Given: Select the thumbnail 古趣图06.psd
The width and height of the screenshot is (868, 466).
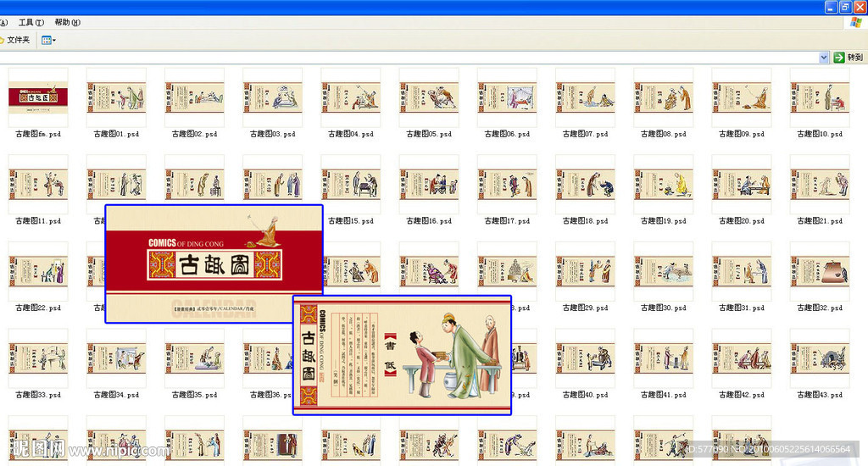Looking at the screenshot, I should point(507,97).
